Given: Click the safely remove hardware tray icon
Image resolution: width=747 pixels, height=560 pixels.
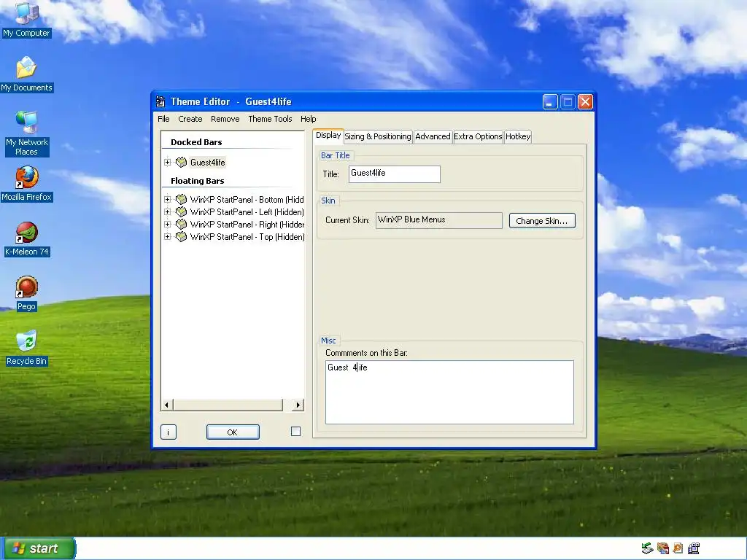Looking at the screenshot, I should (647, 548).
